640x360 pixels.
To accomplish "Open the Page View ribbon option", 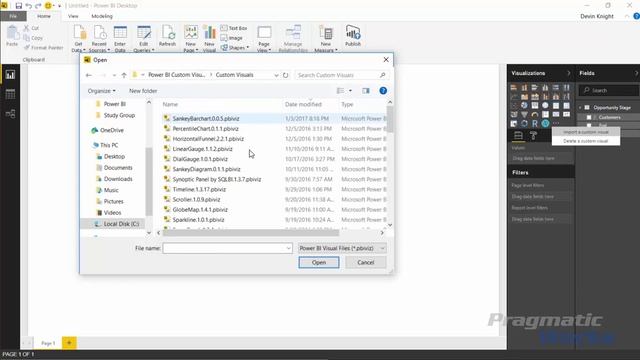I will [264, 38].
